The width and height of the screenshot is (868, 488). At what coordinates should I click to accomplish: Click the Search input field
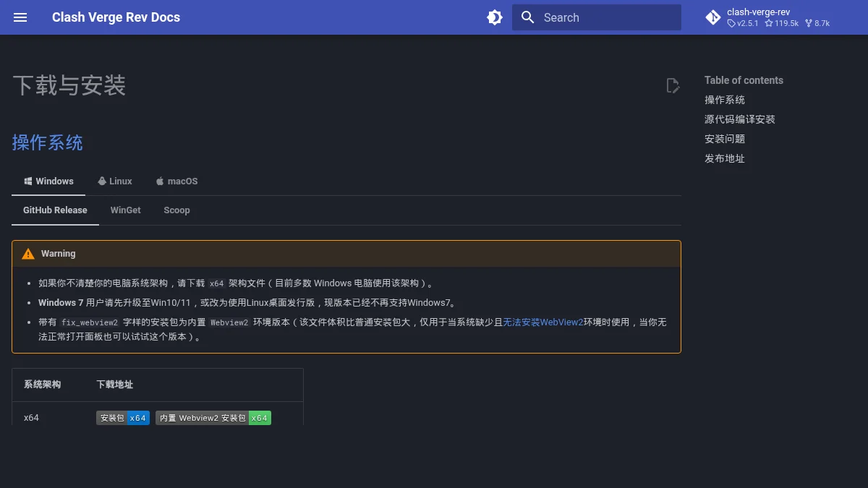[x=597, y=17]
